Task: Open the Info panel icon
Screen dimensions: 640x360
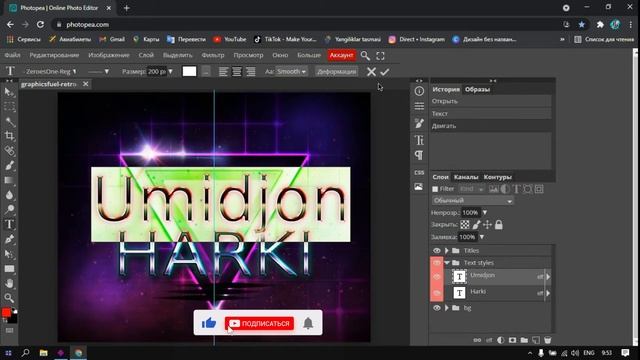Action: pos(419,91)
